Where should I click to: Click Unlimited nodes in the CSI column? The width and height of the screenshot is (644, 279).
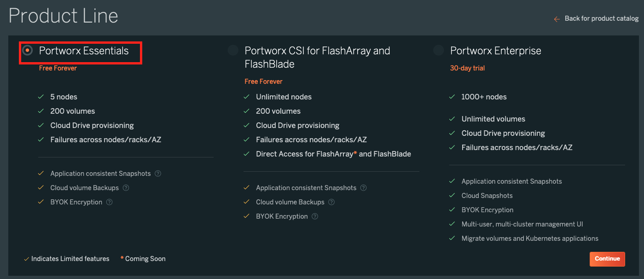[284, 97]
